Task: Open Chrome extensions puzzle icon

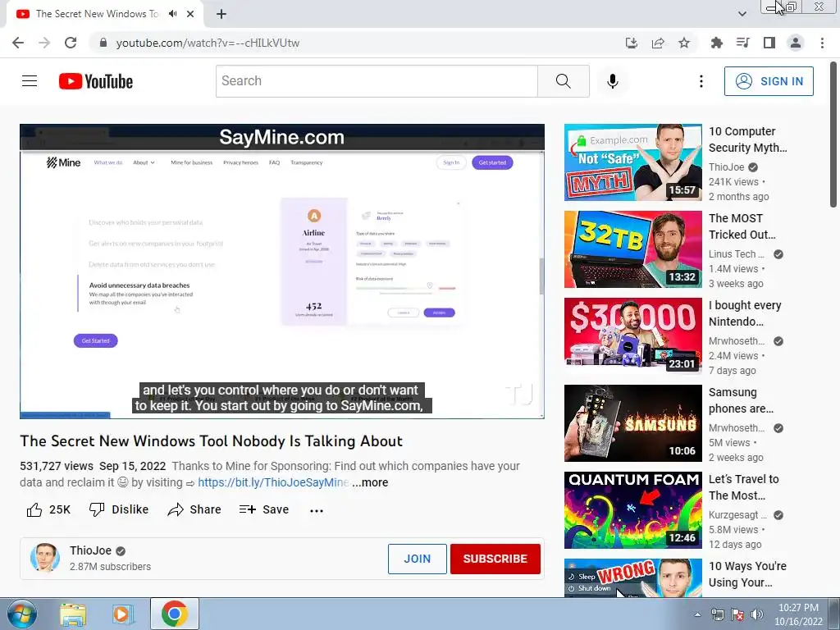Action: coord(717,43)
